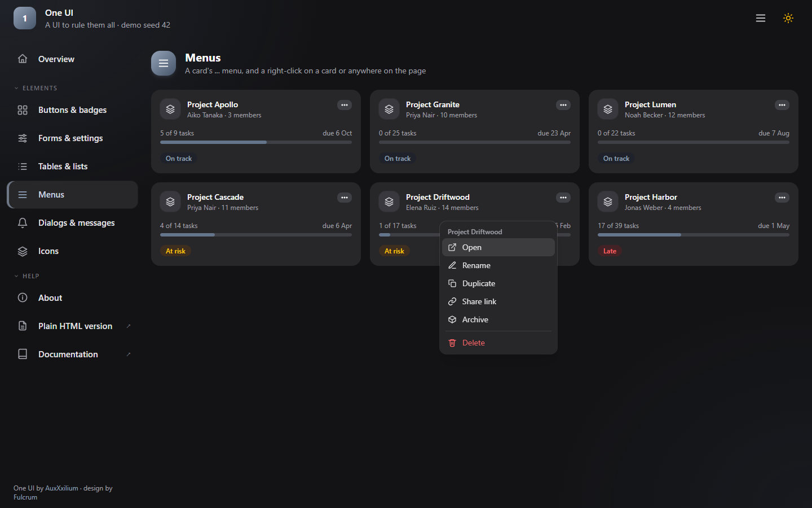The height and width of the screenshot is (508, 812).
Task: Click the Project Granite layers icon
Action: coord(389,110)
